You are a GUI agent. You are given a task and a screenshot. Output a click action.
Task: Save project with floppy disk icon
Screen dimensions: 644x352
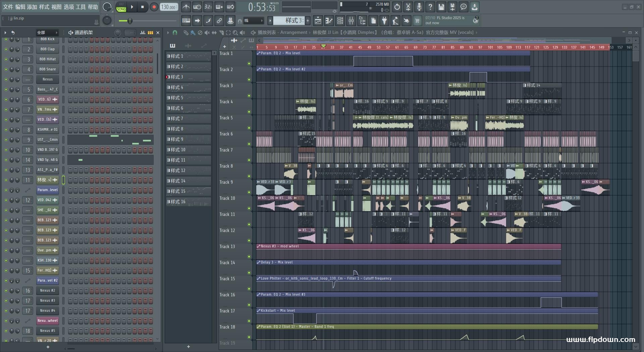(x=441, y=7)
